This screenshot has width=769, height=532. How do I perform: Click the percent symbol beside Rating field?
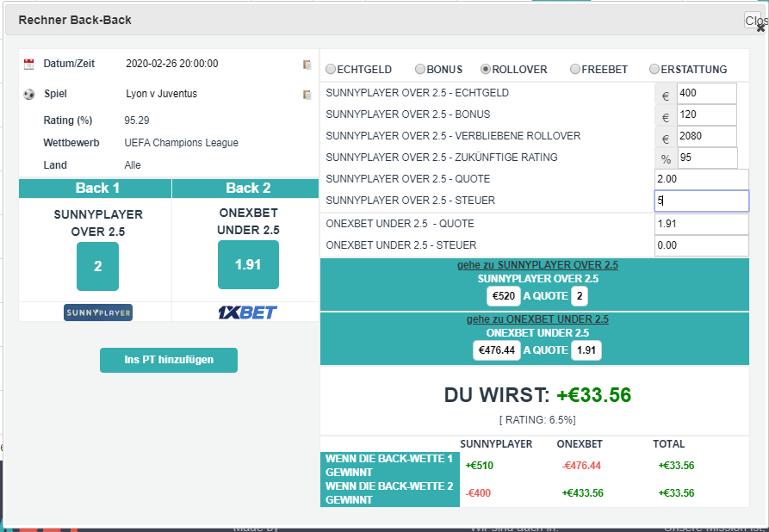[666, 159]
